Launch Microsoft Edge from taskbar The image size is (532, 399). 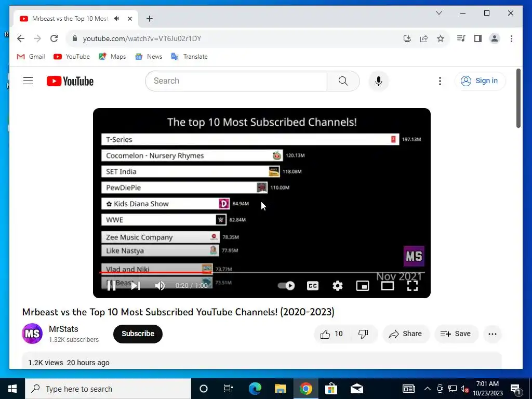coord(255,389)
